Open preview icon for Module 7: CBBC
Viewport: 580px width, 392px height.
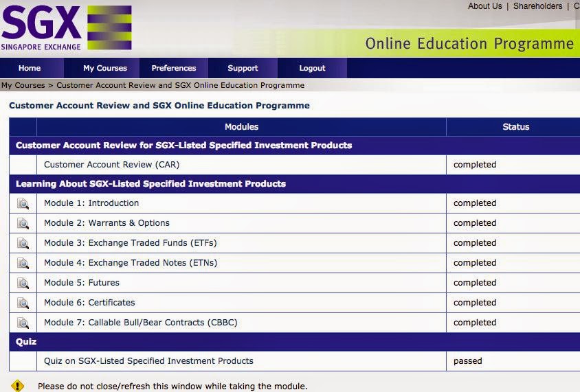(x=23, y=323)
